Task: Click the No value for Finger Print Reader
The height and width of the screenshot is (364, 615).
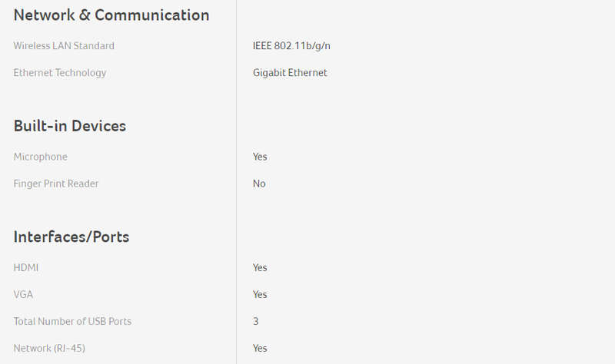Action: coord(259,184)
